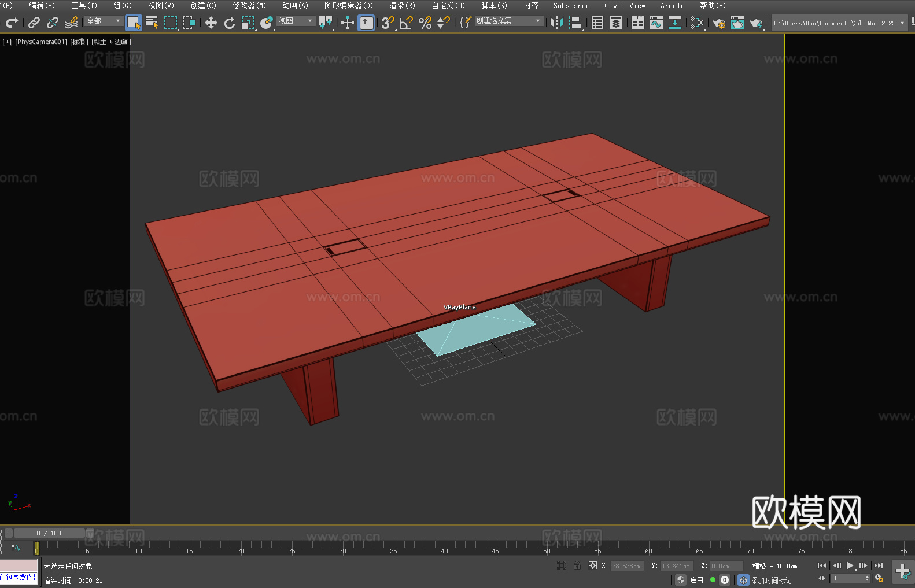This screenshot has height=588, width=915.
Task: Select the Link tool (chain icon)
Action: click(34, 23)
